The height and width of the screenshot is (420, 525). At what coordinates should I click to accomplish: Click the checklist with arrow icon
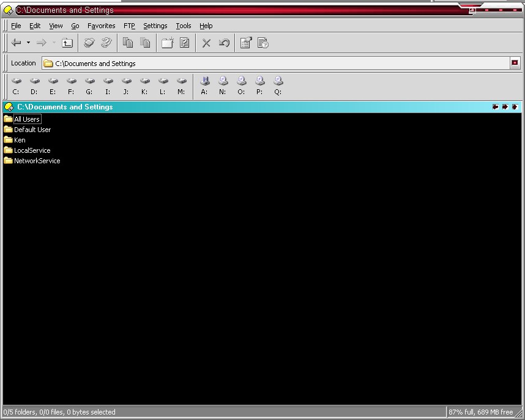(x=246, y=43)
